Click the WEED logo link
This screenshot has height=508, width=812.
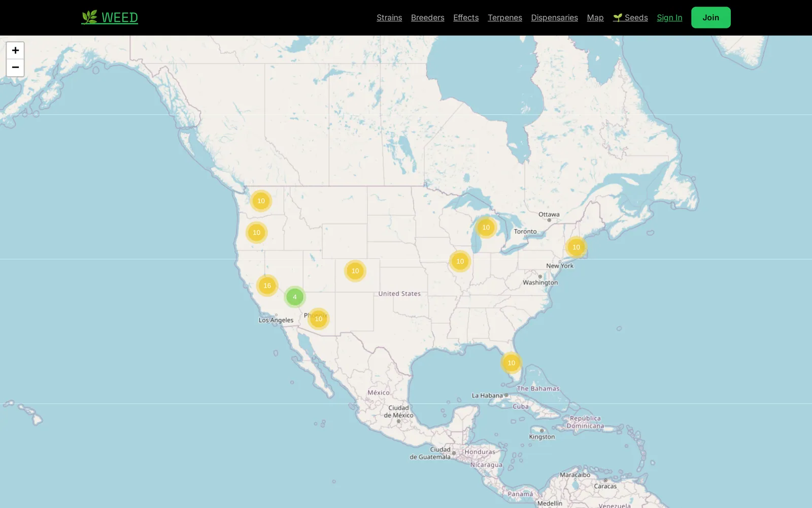110,17
